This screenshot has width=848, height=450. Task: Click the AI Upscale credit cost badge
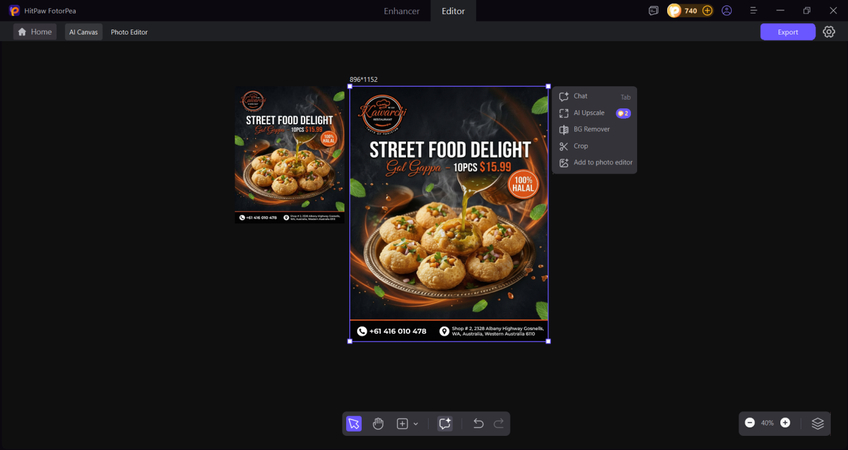pos(623,113)
